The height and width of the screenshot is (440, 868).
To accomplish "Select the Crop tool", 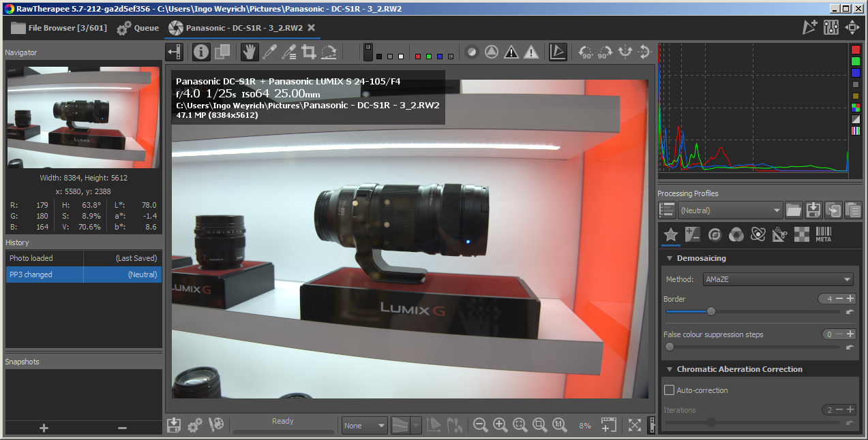I will [308, 52].
